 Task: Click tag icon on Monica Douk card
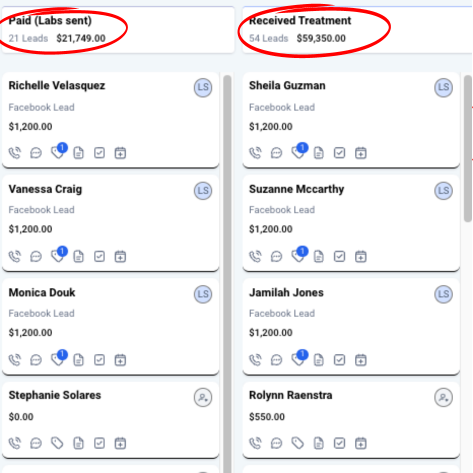(x=57, y=360)
